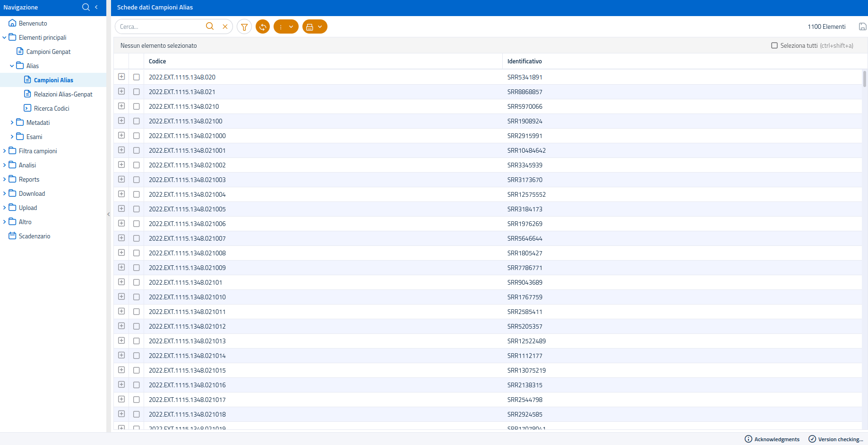Click the filter funnel icon

coord(244,27)
